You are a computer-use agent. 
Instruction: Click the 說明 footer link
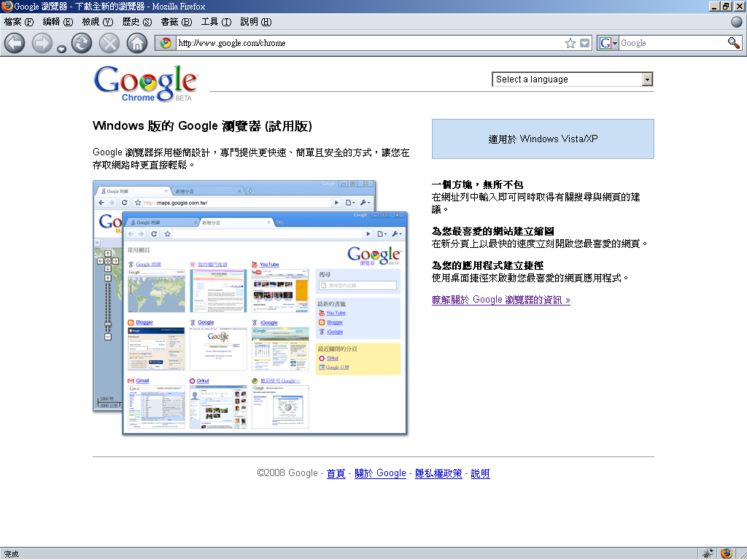pyautogui.click(x=480, y=473)
